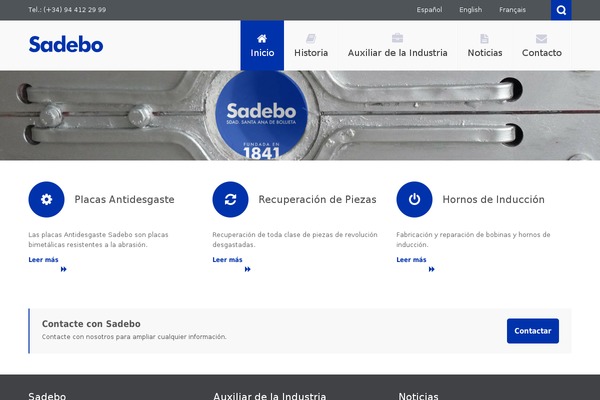Click the Contacte con Sadebo heading
The height and width of the screenshot is (400, 600).
[91, 324]
